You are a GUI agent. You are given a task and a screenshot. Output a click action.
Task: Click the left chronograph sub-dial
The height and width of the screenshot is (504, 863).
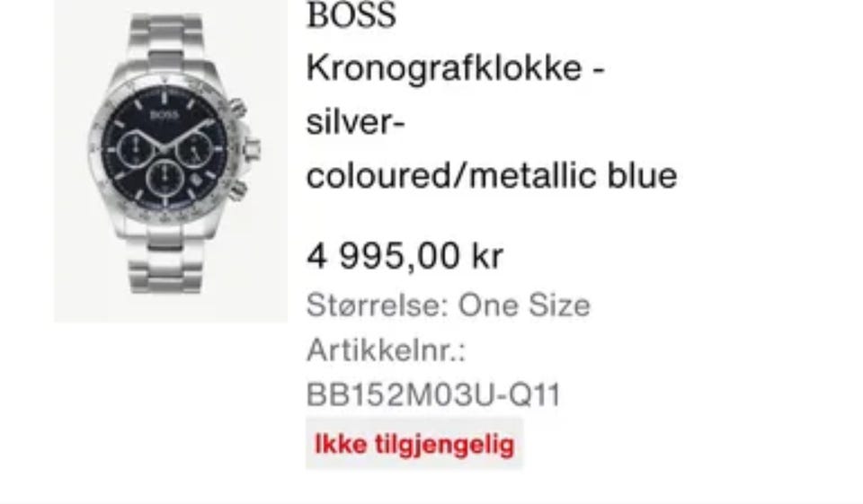[134, 147]
